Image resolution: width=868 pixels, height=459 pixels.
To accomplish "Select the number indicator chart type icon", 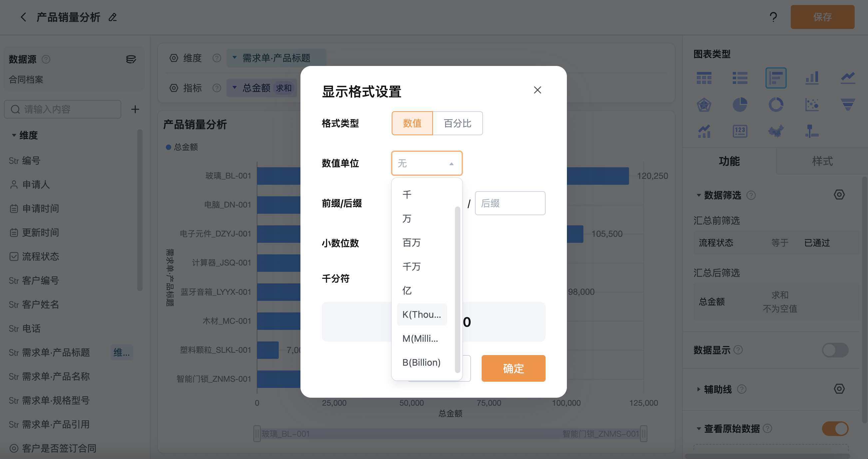I will [x=740, y=131].
